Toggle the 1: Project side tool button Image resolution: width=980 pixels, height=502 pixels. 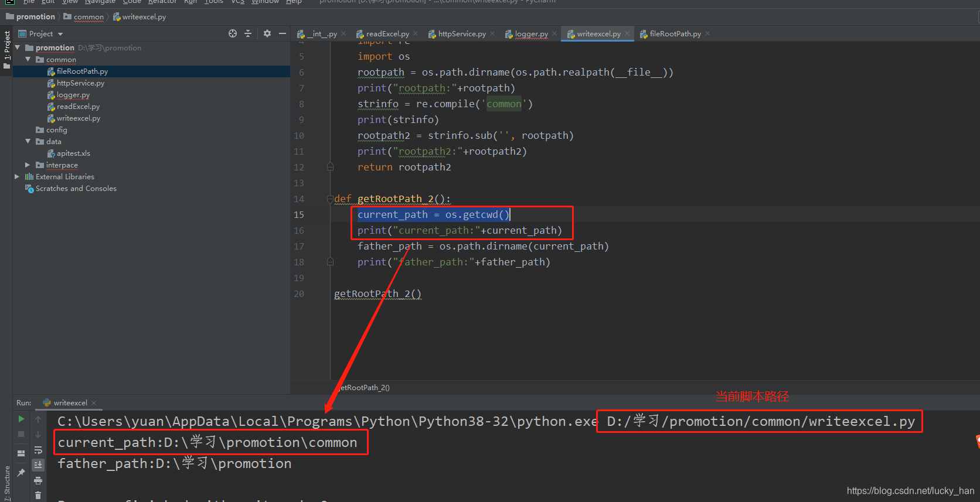tap(6, 50)
